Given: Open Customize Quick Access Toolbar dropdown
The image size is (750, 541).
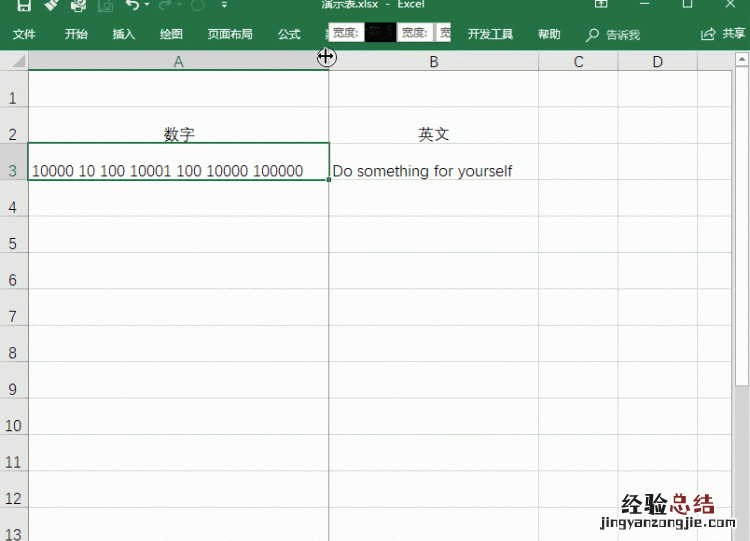Looking at the screenshot, I should click(x=224, y=5).
